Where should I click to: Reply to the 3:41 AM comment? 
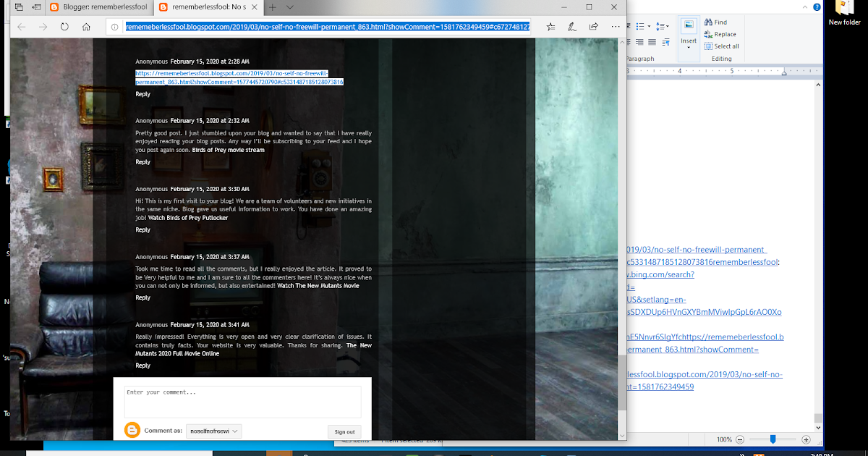tap(142, 366)
